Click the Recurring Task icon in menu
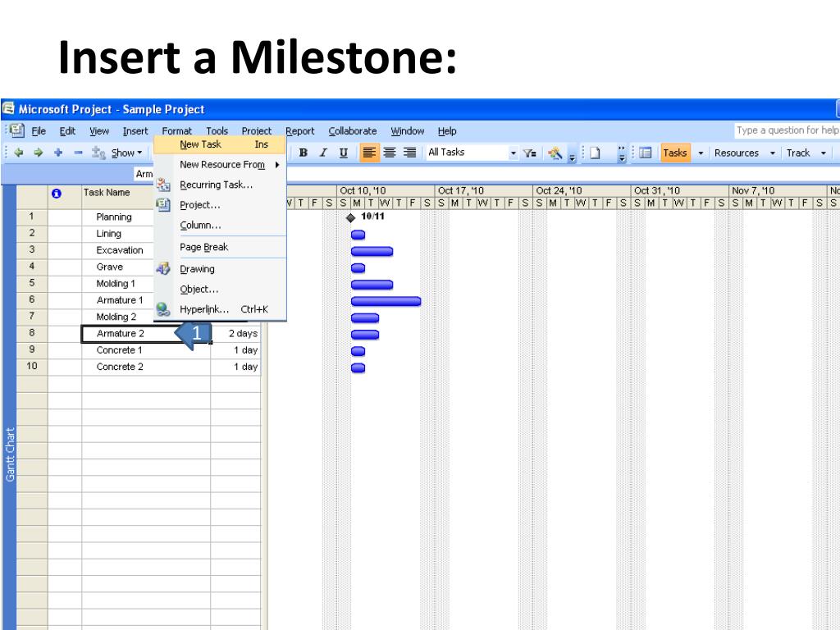Image resolution: width=840 pixels, height=630 pixels. (163, 185)
